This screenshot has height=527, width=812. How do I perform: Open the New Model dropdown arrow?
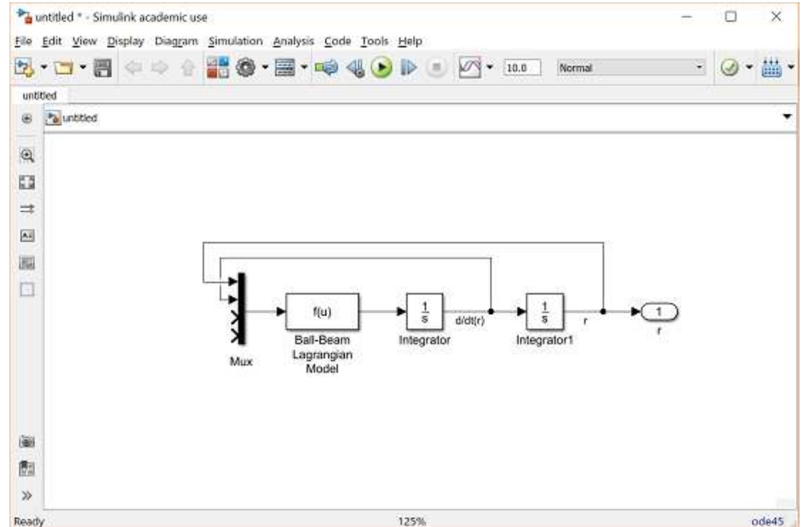click(44, 68)
